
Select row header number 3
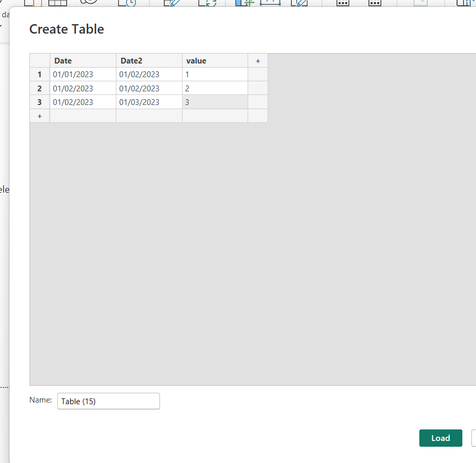[39, 102]
